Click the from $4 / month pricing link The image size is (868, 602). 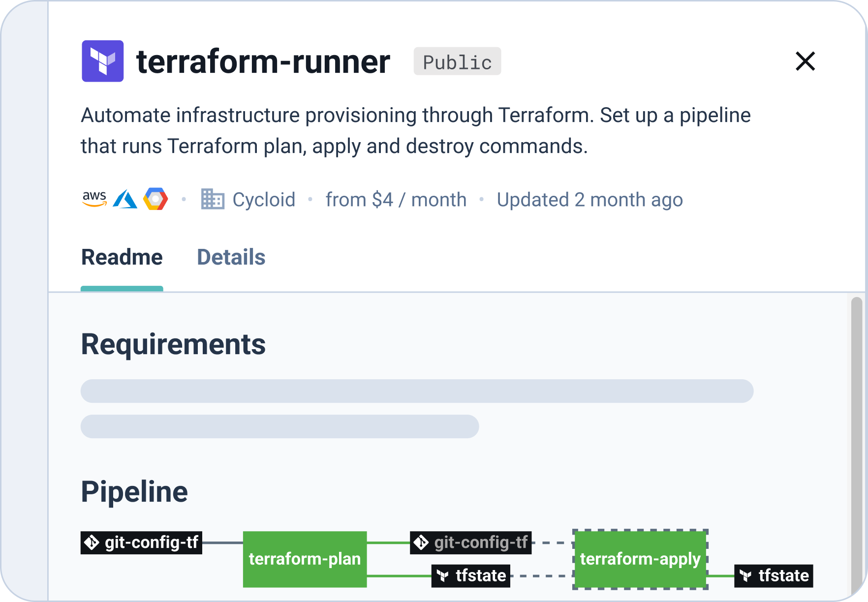pyautogui.click(x=396, y=199)
